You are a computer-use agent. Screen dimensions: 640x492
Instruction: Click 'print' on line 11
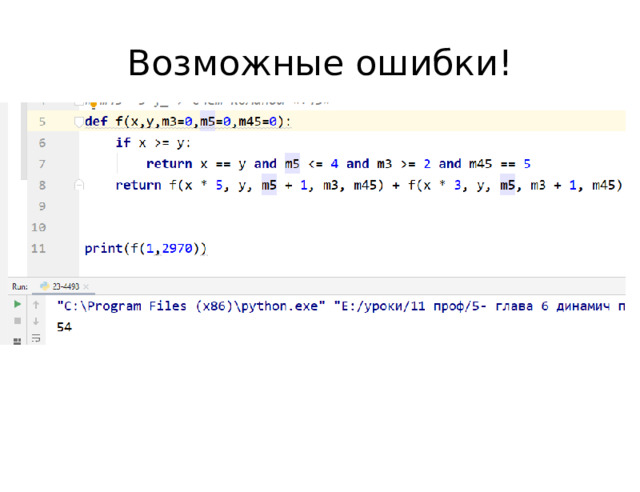click(104, 249)
